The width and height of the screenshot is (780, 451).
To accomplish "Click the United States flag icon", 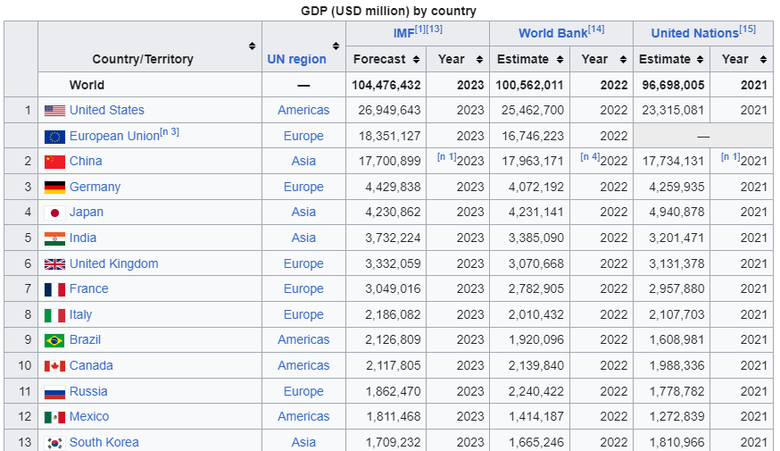I will (x=55, y=110).
